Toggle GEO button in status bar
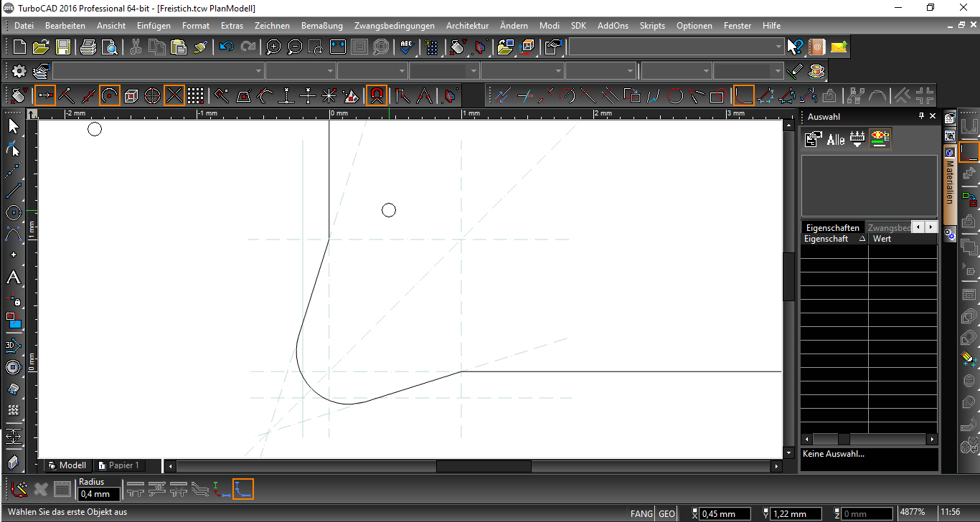980x522 pixels. pyautogui.click(x=666, y=513)
